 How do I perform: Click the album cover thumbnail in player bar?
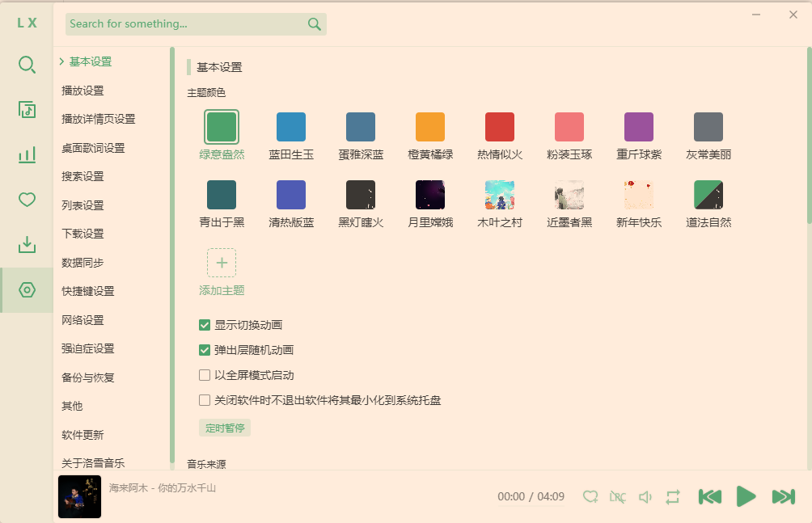pos(80,496)
